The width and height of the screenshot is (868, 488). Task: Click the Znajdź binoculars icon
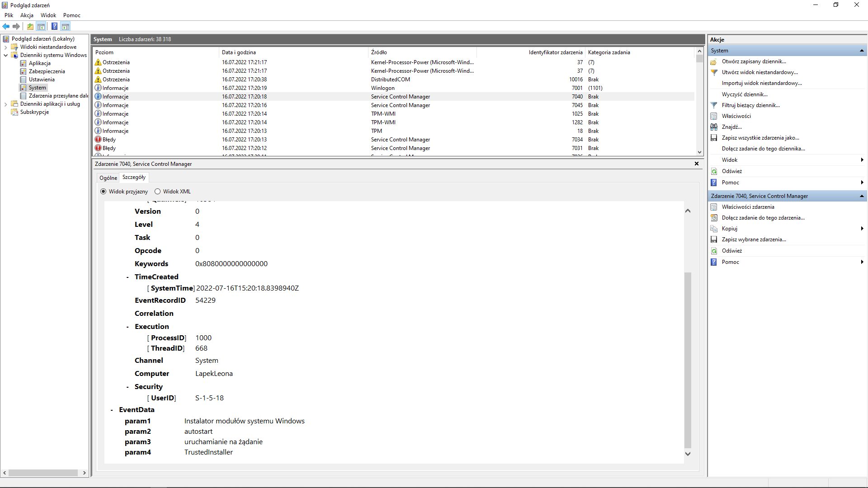pos(714,127)
